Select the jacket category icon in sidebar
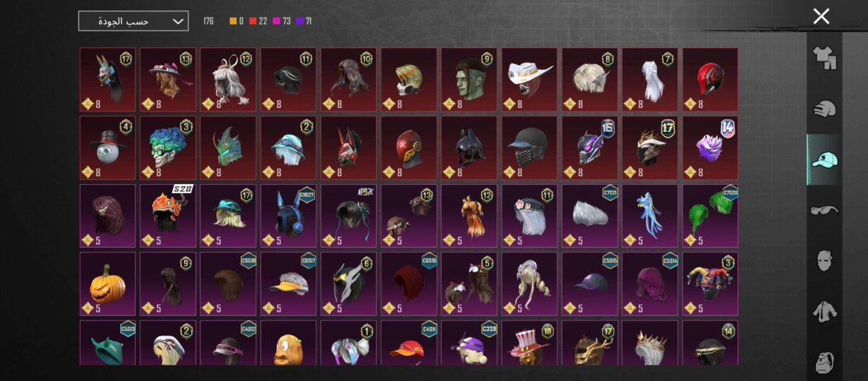The image size is (868, 381). pyautogui.click(x=824, y=311)
